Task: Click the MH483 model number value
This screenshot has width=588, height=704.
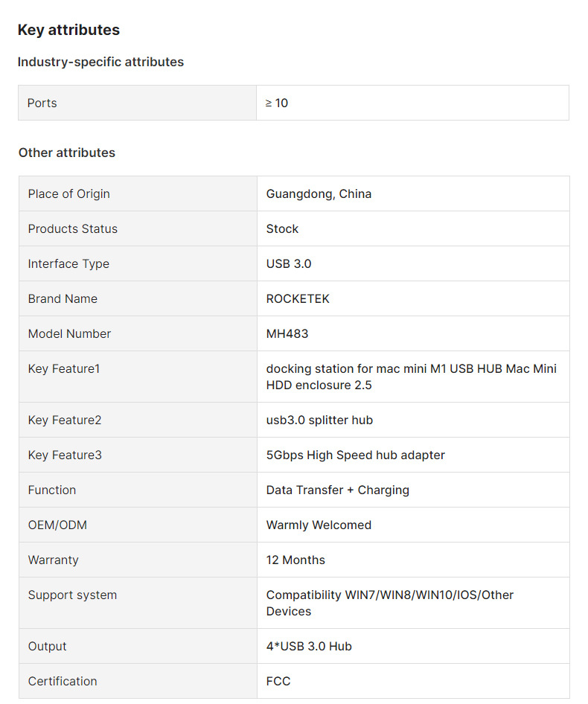Action: click(x=287, y=333)
